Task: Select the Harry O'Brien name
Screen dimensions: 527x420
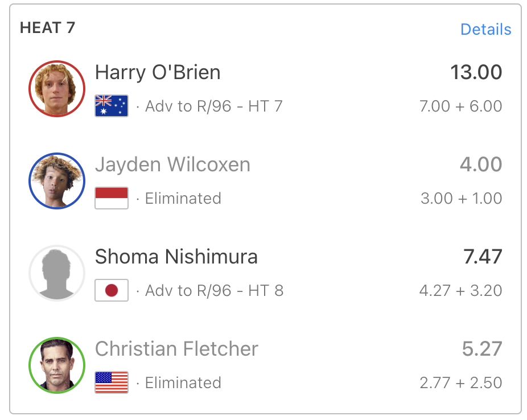Action: 158,73
